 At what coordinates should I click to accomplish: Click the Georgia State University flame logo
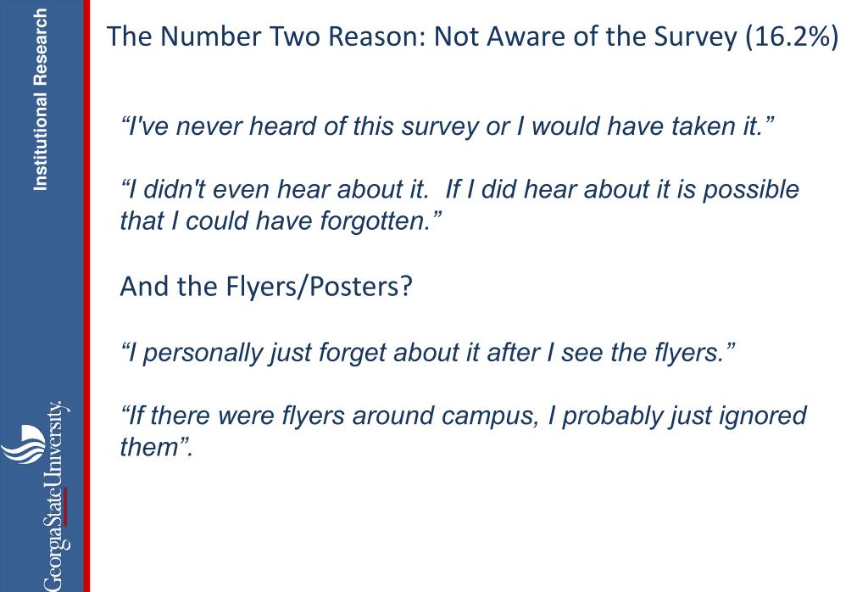click(x=23, y=443)
